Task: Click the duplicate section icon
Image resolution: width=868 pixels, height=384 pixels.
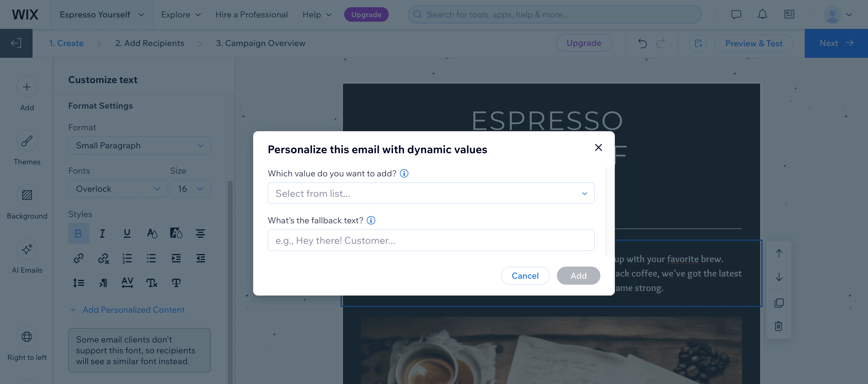Action: click(x=779, y=303)
